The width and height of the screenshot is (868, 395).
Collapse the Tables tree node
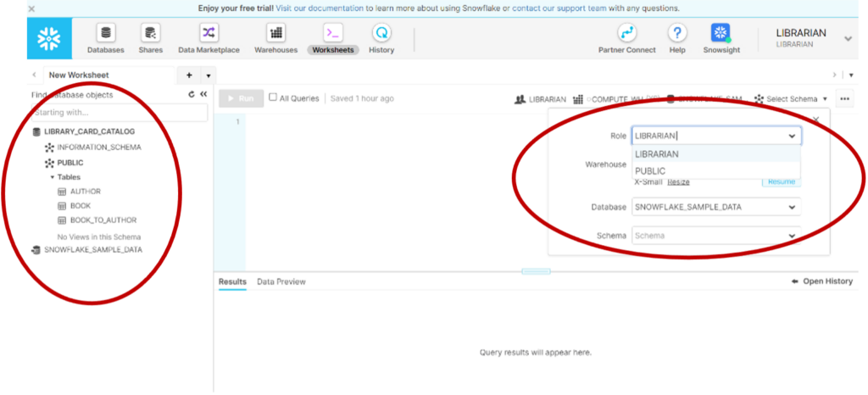tap(52, 177)
